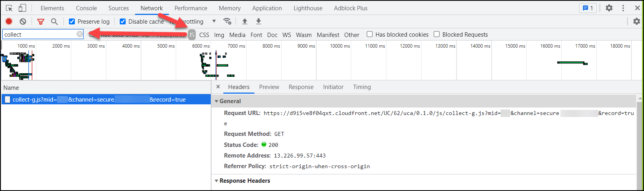Click the timeline at 10000 ms marker
The height and width of the screenshot is (191, 644).
coord(340,46)
